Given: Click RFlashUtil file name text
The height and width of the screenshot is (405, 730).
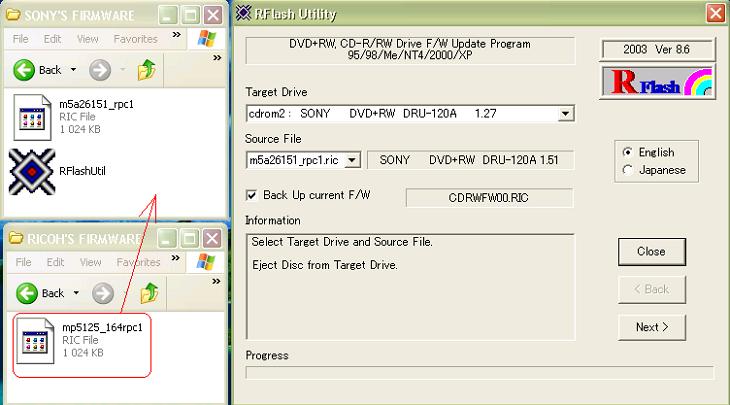Looking at the screenshot, I should (82, 171).
